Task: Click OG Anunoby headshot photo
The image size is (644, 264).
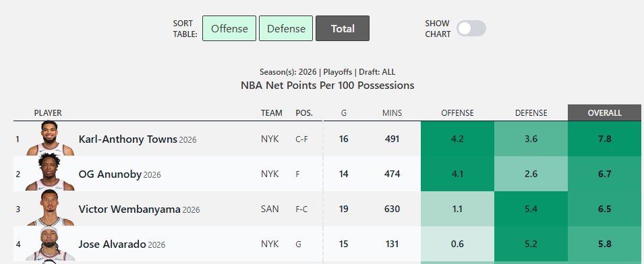Action: click(50, 173)
